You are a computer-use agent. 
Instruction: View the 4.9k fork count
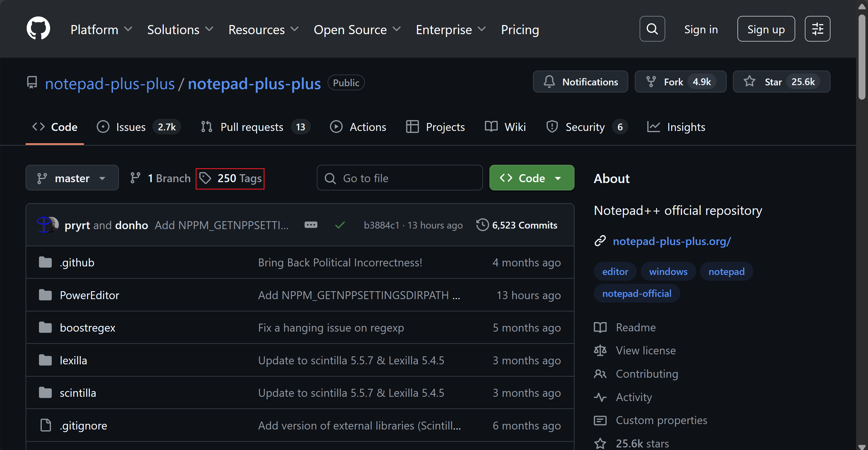702,82
